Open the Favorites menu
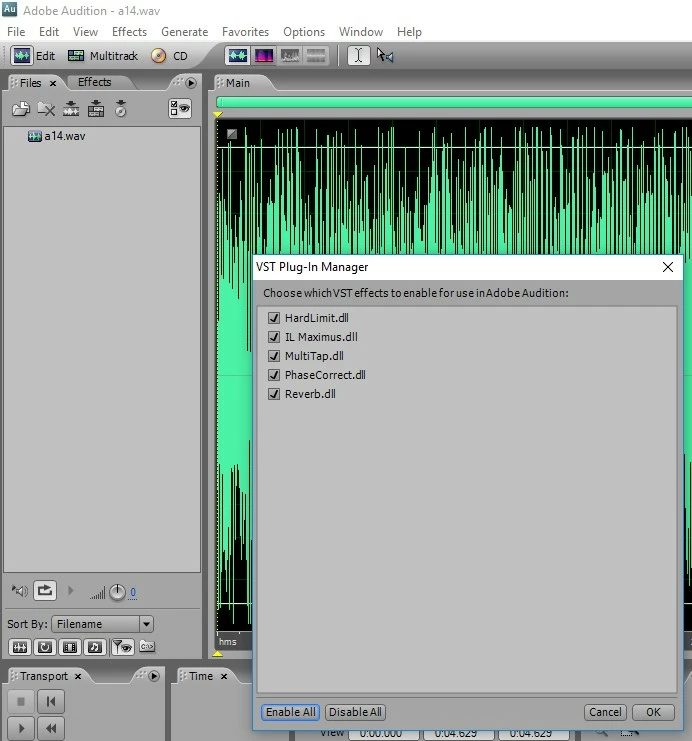This screenshot has width=692, height=741. tap(245, 32)
